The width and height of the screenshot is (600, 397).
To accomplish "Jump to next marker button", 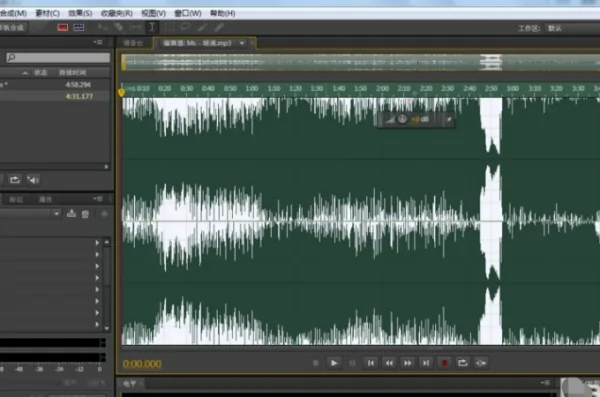I will click(426, 363).
